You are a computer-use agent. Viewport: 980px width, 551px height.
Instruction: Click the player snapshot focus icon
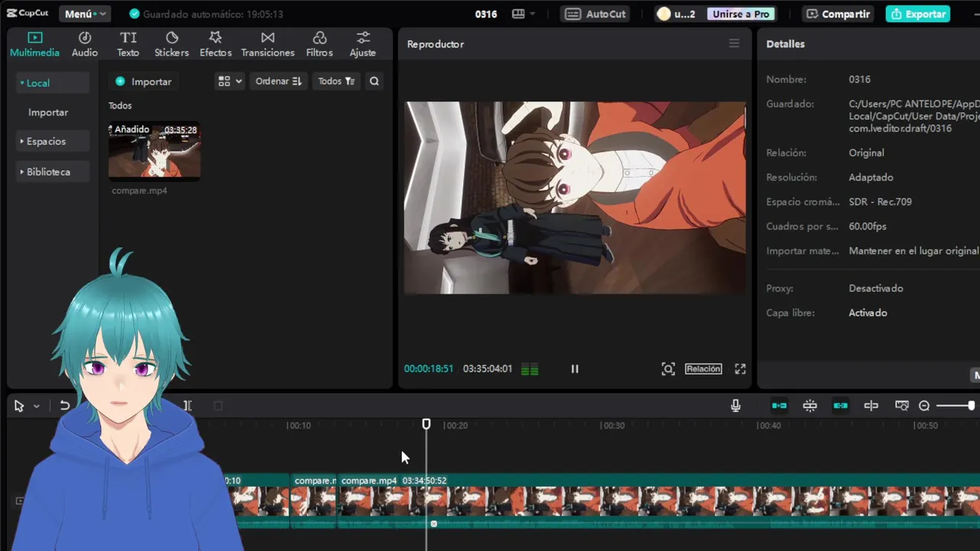coord(668,369)
